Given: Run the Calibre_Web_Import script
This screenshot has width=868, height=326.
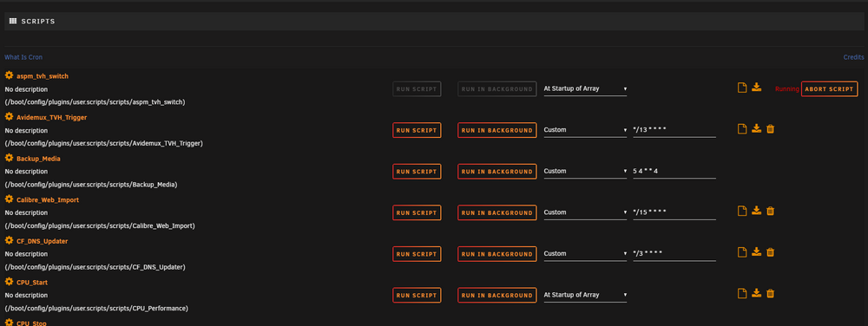Looking at the screenshot, I should tap(417, 212).
